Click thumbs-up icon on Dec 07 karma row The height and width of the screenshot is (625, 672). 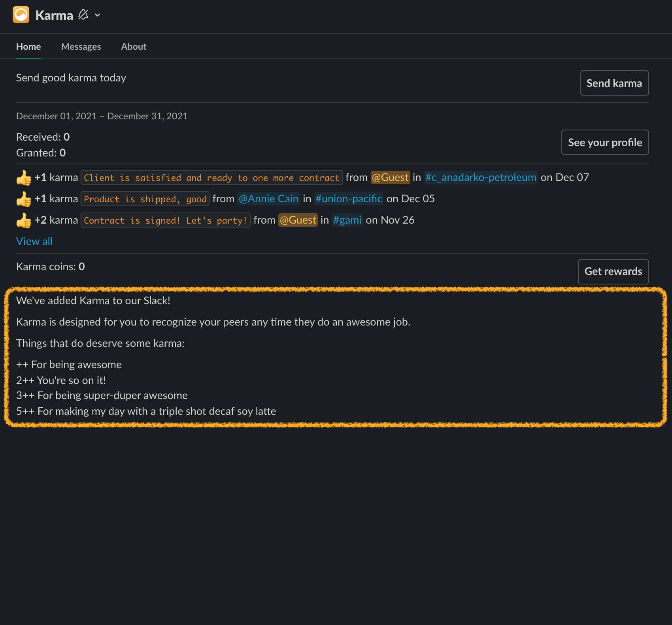click(x=24, y=178)
